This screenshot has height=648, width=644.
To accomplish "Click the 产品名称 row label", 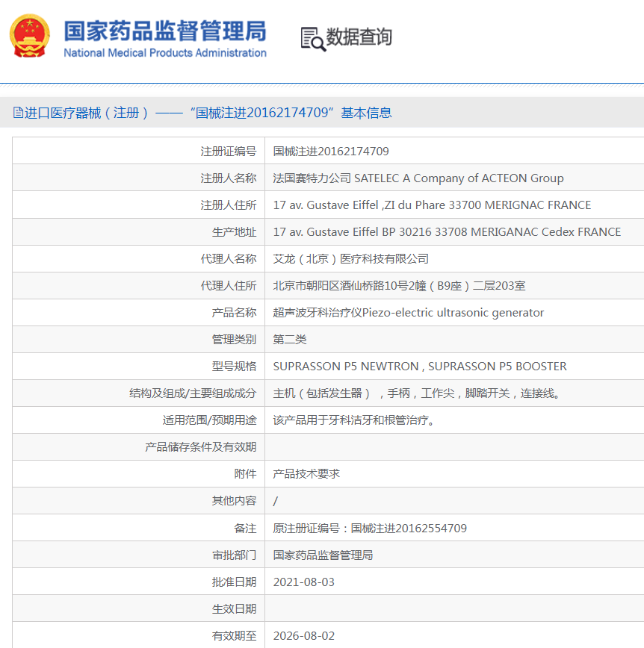I will (235, 312).
